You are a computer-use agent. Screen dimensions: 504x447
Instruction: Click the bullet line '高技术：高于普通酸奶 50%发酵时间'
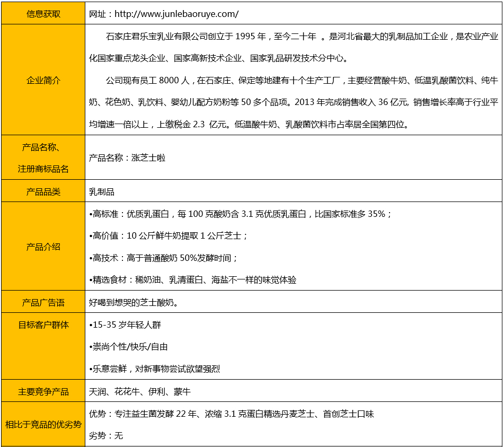163,258
